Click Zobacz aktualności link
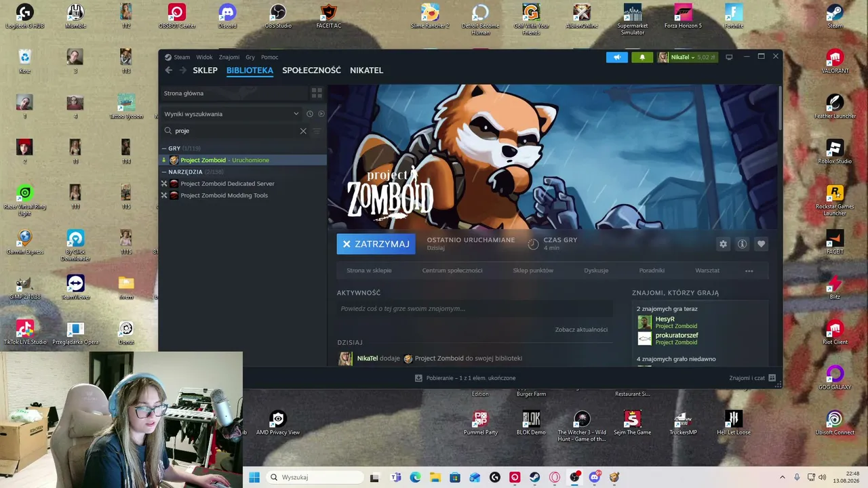Viewport: 868px width, 488px height. coord(581,329)
